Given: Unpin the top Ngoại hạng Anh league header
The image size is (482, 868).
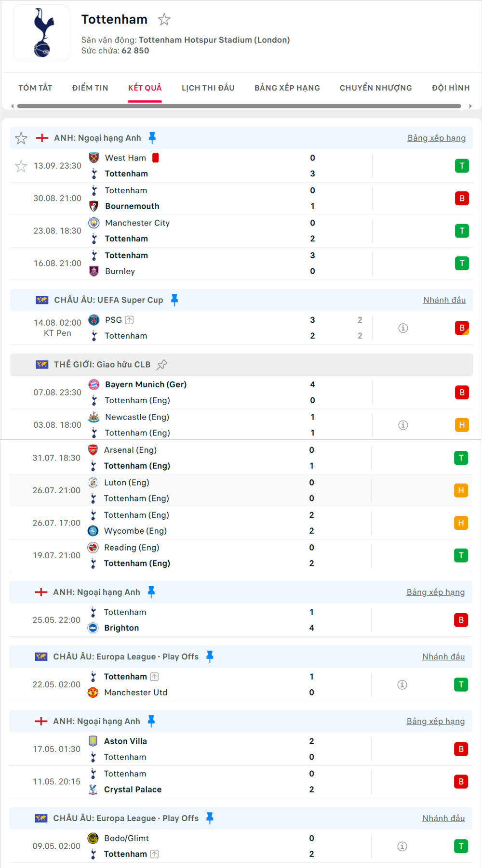Looking at the screenshot, I should 152,138.
